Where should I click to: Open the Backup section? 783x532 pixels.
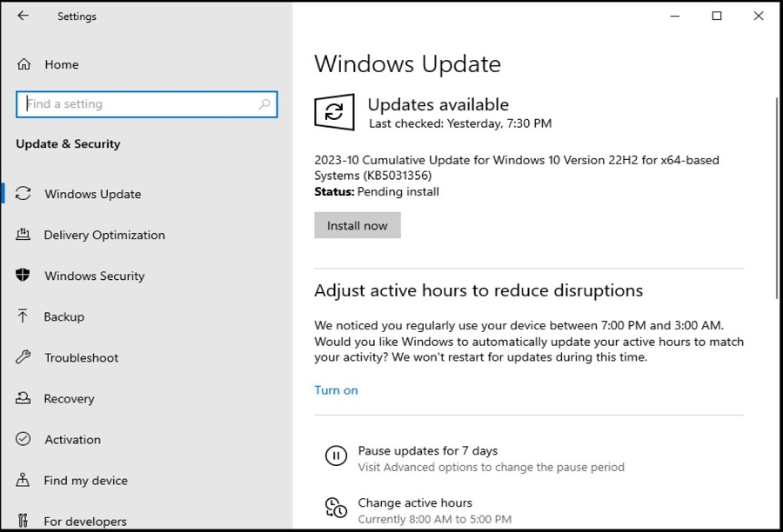click(x=64, y=316)
